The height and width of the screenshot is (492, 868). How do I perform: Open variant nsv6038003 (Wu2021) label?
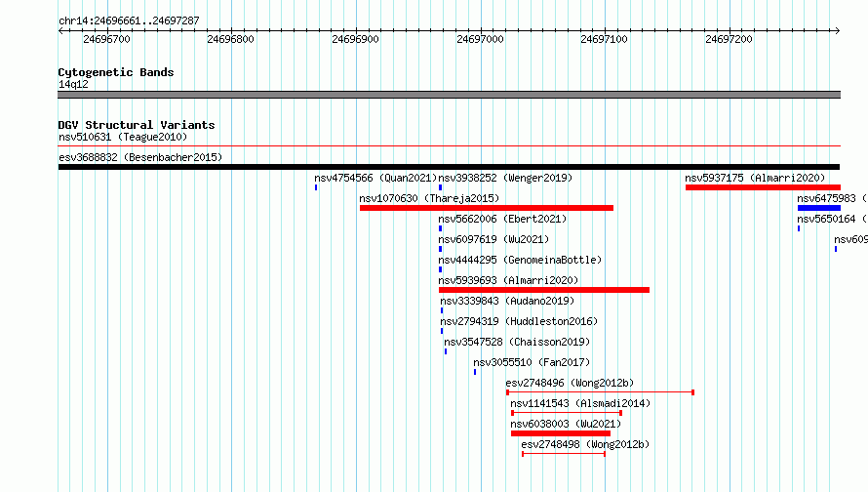(x=566, y=424)
